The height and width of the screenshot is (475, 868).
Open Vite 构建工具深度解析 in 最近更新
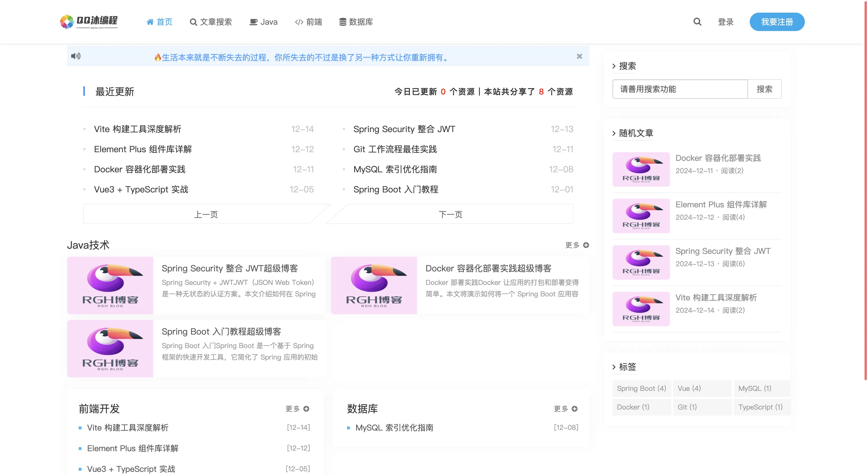point(137,129)
